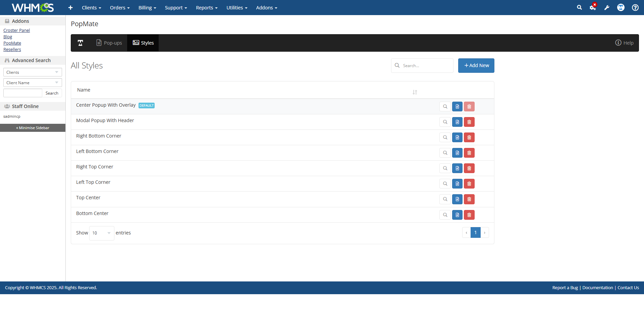644x317 pixels.
Task: Expand the Orders menu
Action: coord(120,7)
